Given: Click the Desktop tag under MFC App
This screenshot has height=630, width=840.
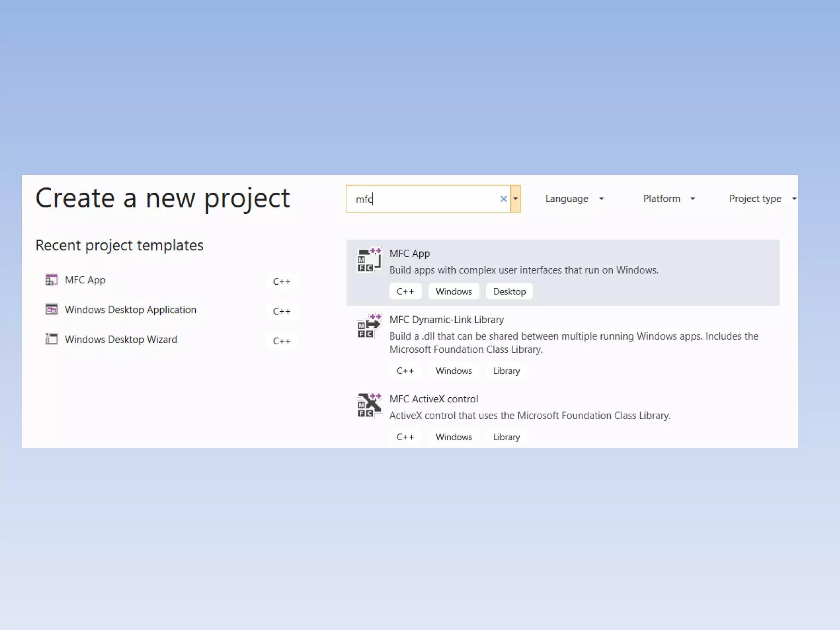Looking at the screenshot, I should 509,292.
